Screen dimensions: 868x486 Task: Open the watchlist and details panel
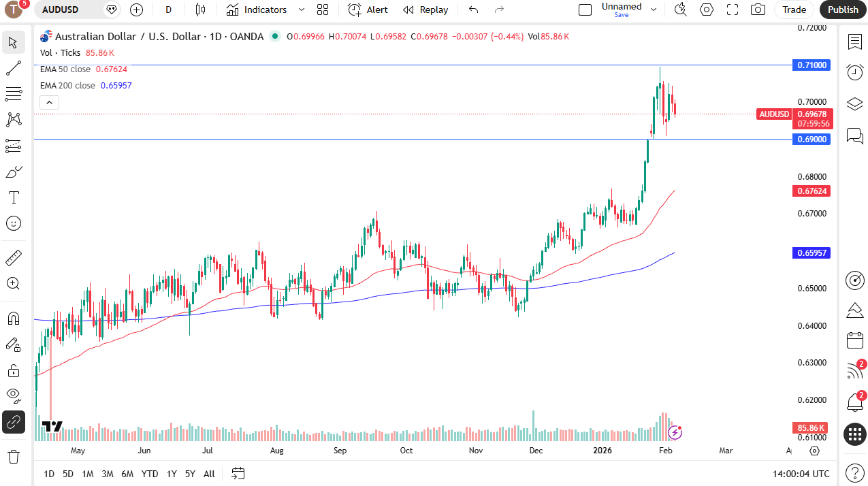[x=855, y=42]
